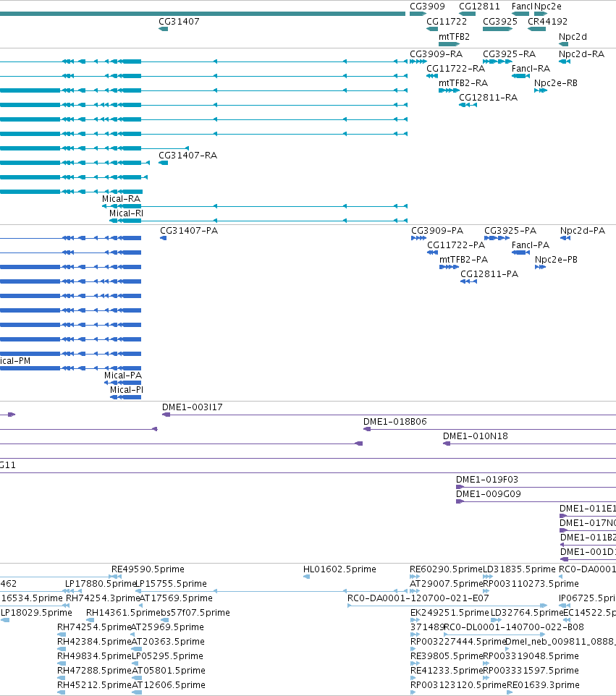Screen dimensions: 616x696
Task: Click the CG3909-PA CDS label
Action: [437, 230]
